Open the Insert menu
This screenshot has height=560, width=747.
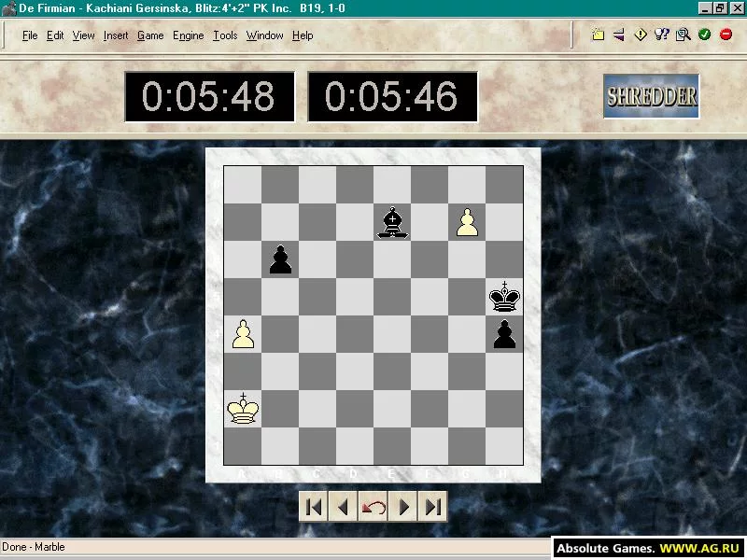[116, 35]
